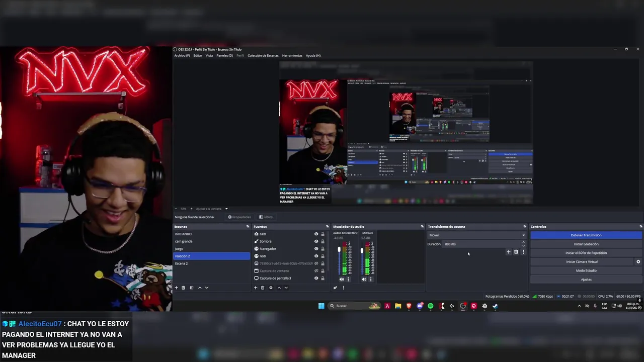Add a new scene with plus icon

point(176,288)
